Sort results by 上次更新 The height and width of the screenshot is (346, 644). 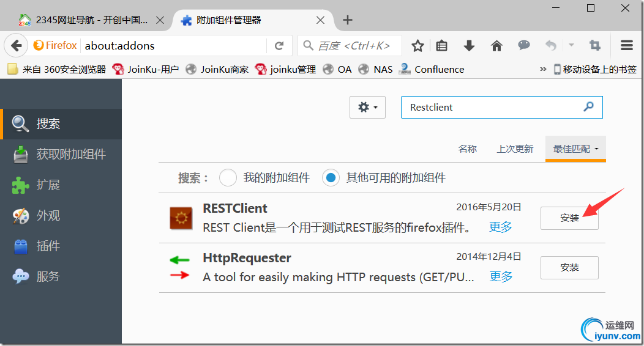tap(515, 149)
